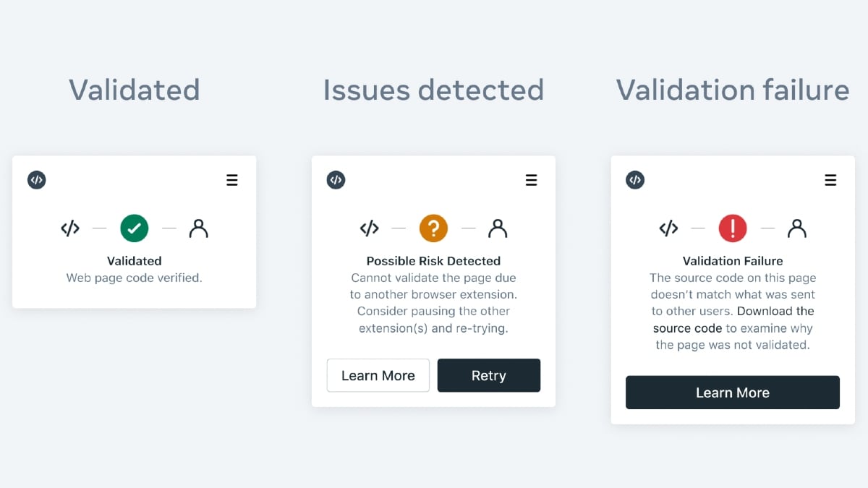Open the Download the source code link
Viewport: 868px width, 488px height.
(733, 320)
